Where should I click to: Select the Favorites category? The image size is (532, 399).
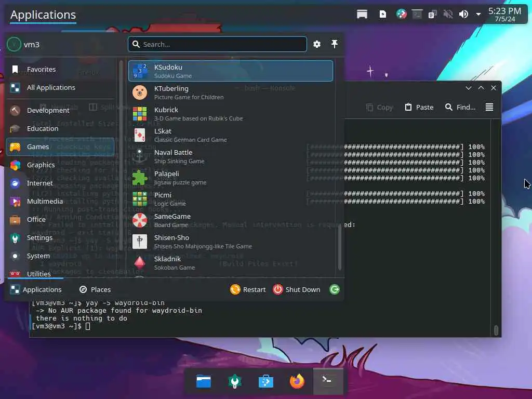click(60, 69)
